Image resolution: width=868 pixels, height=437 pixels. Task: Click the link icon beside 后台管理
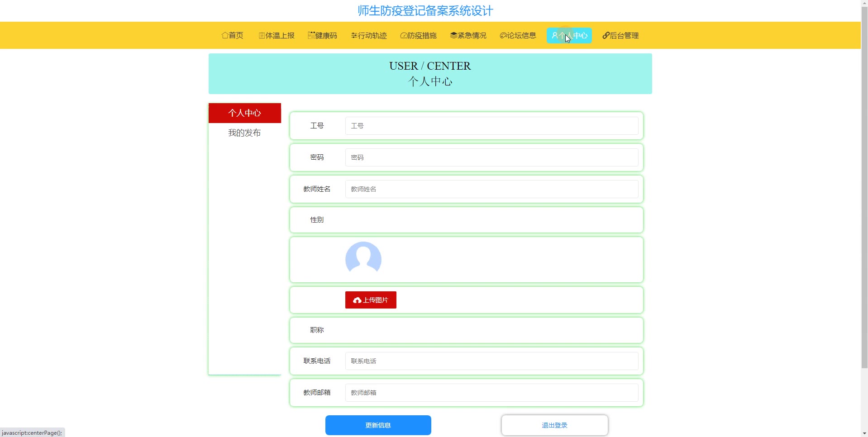(x=606, y=35)
